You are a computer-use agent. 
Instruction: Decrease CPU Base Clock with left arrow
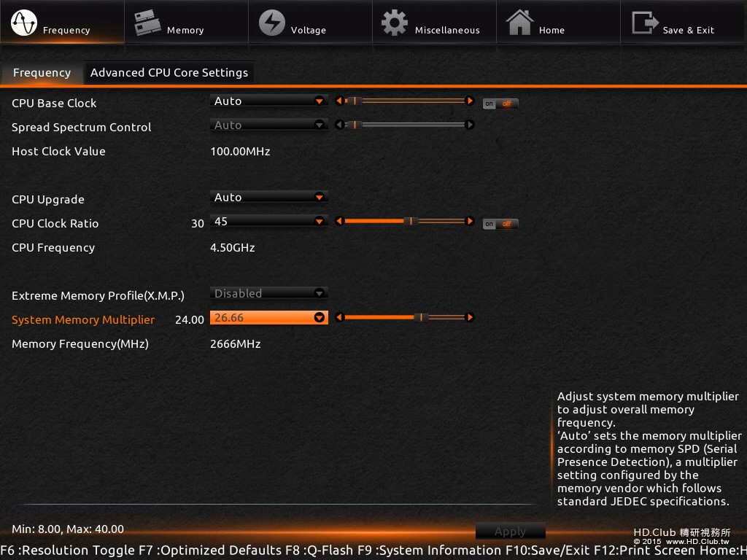click(x=339, y=101)
